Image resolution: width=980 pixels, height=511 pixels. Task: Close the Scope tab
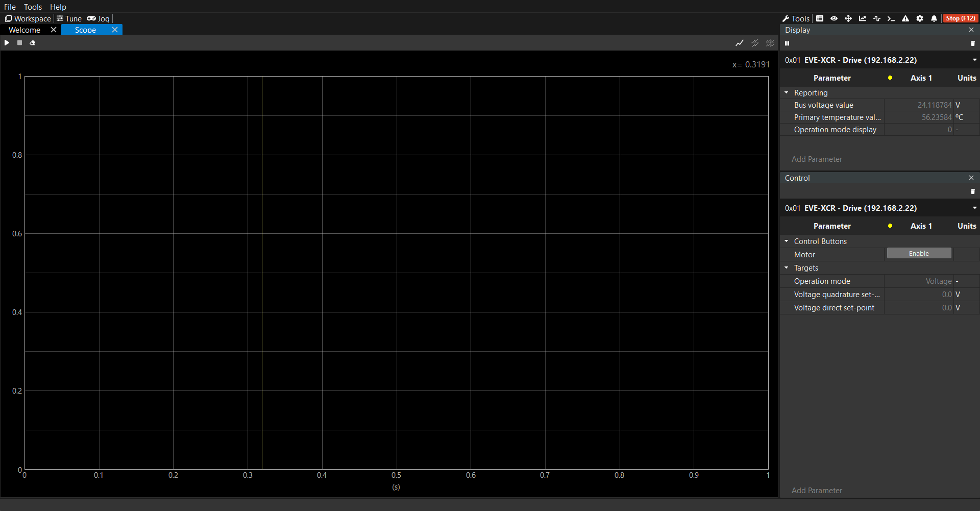[115, 30]
